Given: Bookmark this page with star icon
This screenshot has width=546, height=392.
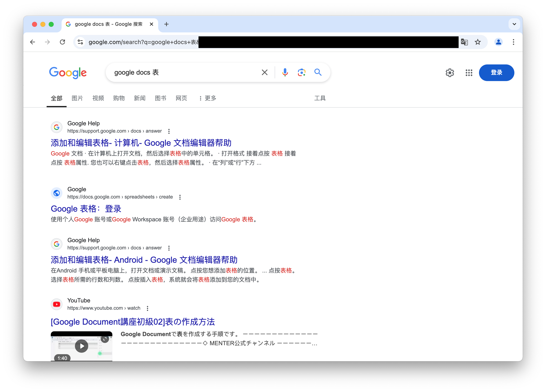Looking at the screenshot, I should tap(478, 42).
